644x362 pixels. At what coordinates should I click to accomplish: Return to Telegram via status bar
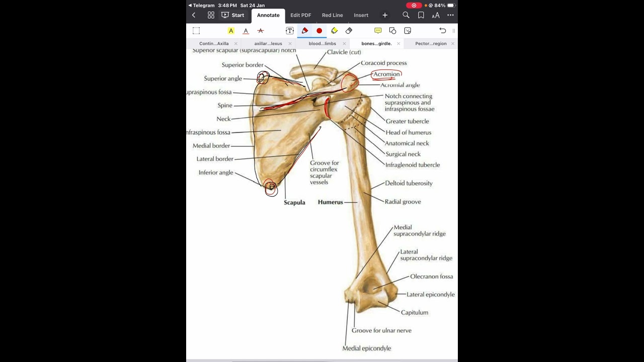(201, 6)
